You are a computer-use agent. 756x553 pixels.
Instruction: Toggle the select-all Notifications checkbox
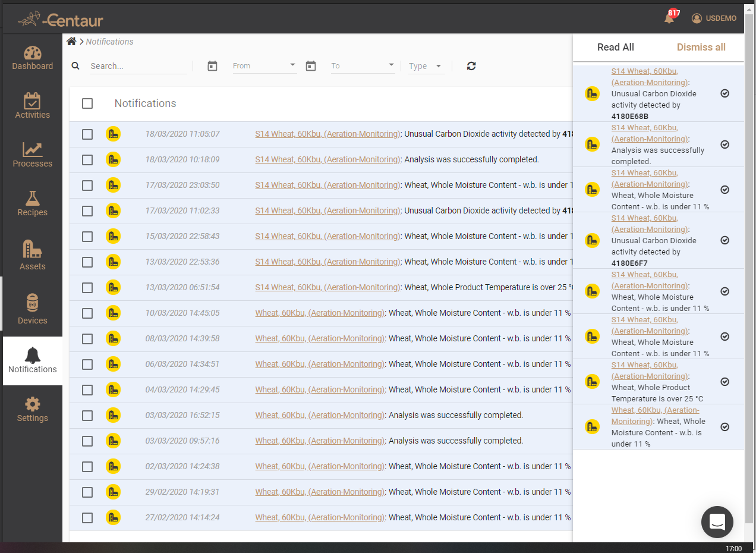coord(87,103)
